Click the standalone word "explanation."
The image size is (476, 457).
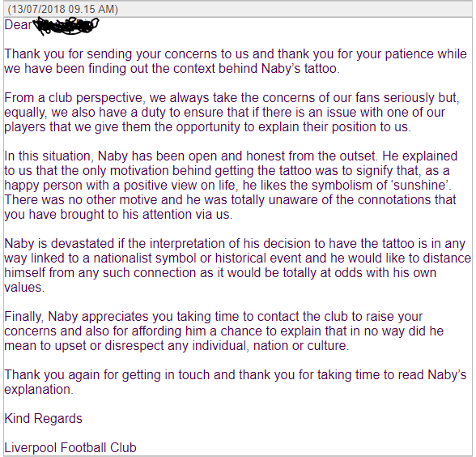tap(39, 390)
